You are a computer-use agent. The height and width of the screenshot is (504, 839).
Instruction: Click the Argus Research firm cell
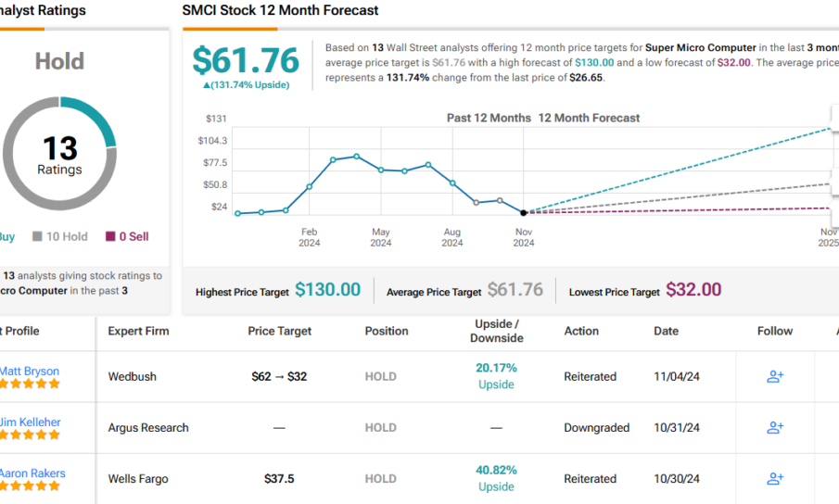[x=148, y=428]
